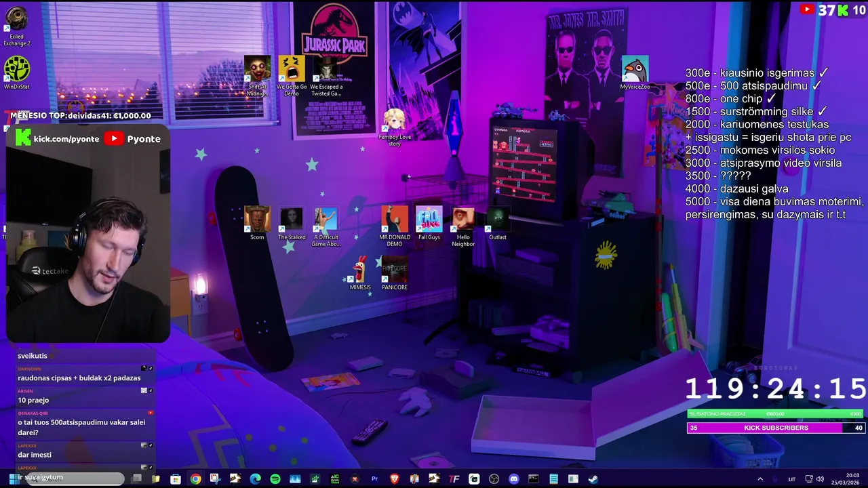Open the We Escaped a Twisted Game icon
Viewport: 868px width, 488px height.
326,76
